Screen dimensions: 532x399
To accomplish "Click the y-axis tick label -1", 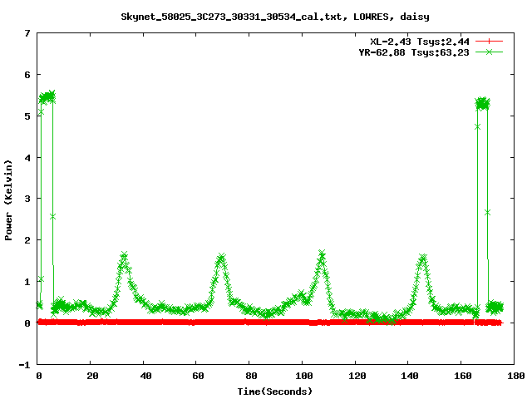I will point(24,365).
